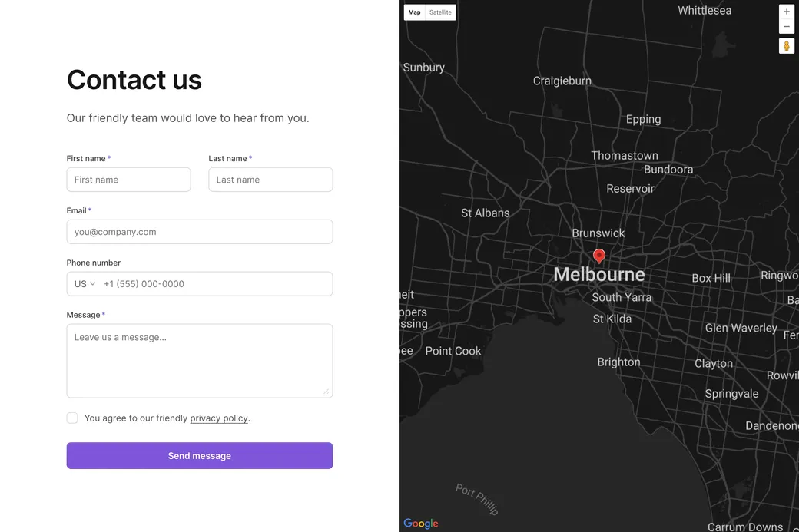This screenshot has width=799, height=532.
Task: Switch to the Satellite view tab
Action: (440, 12)
